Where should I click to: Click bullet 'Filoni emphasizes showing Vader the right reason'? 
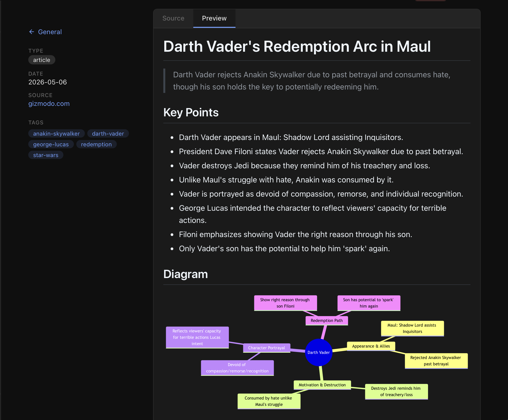pyautogui.click(x=295, y=234)
